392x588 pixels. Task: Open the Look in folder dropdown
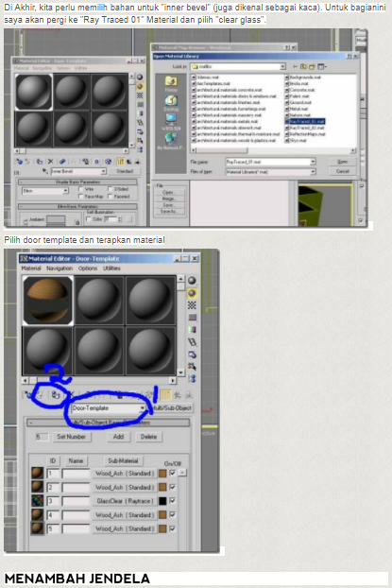[x=283, y=67]
